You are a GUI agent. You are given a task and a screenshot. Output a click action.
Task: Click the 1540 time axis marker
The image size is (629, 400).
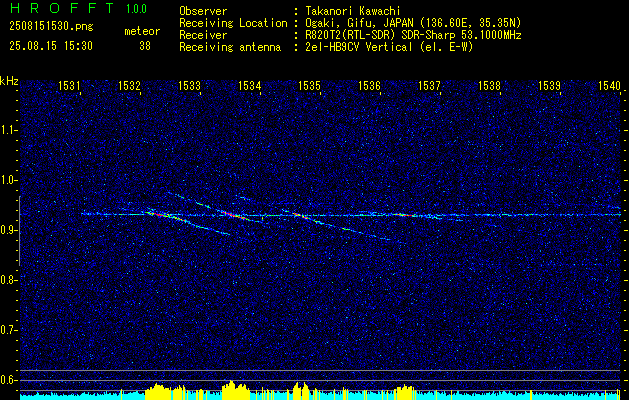[610, 85]
